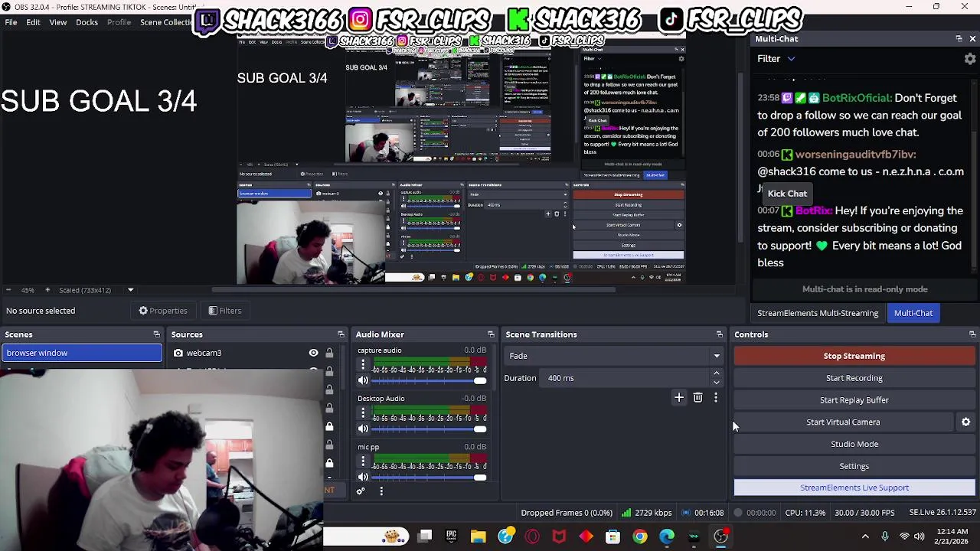Open capture audio options menu dots
This screenshot has height=551, width=980.
363,364
